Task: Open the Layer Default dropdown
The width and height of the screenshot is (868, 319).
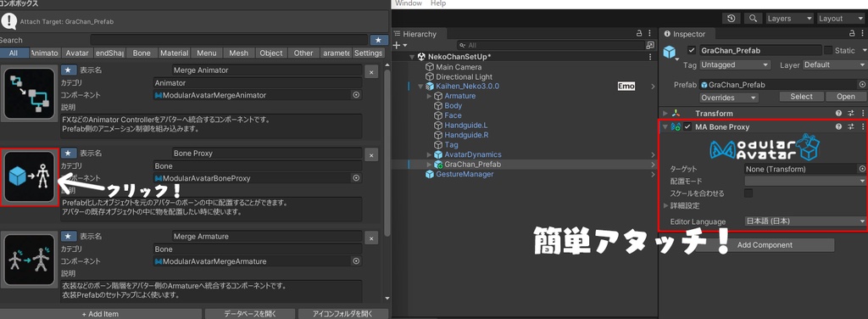Action: (834, 64)
